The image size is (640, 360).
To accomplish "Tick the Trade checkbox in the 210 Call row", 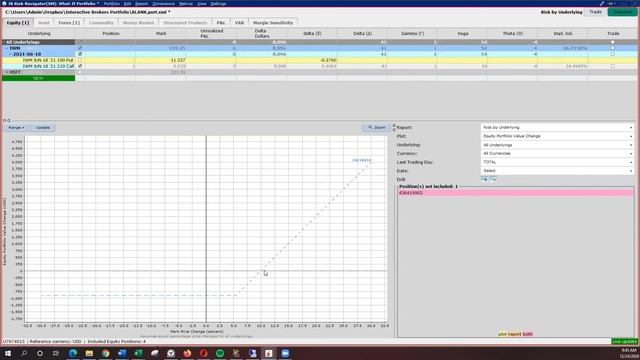I will (x=613, y=66).
